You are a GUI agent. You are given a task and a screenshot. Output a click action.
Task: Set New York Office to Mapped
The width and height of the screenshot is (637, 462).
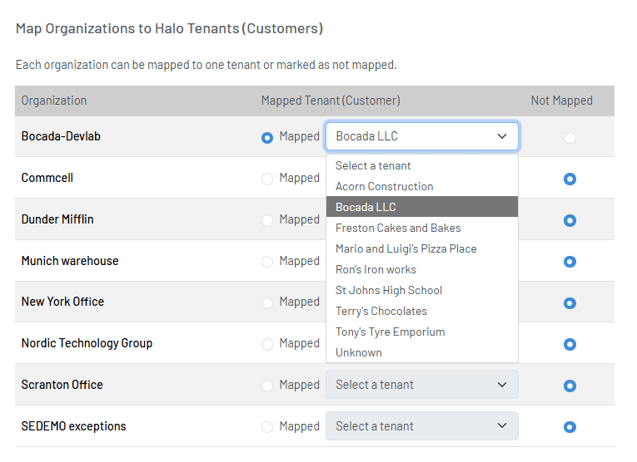(267, 302)
